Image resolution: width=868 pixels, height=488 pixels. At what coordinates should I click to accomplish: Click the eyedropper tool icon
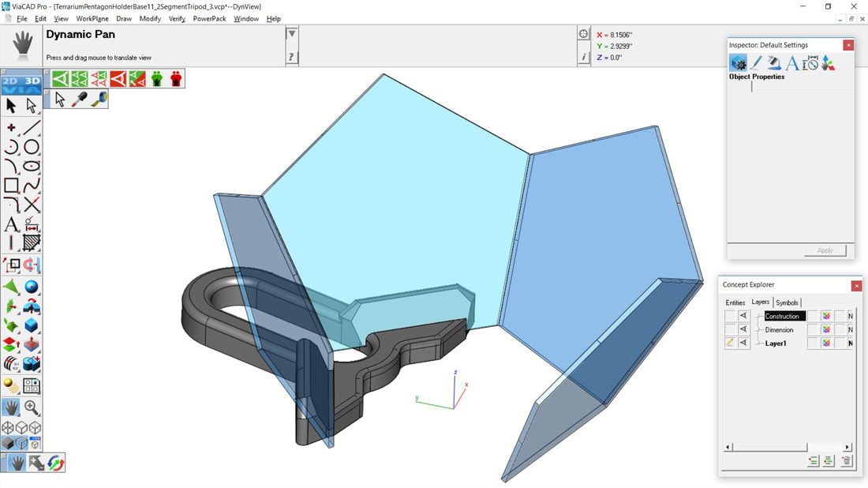click(80, 99)
